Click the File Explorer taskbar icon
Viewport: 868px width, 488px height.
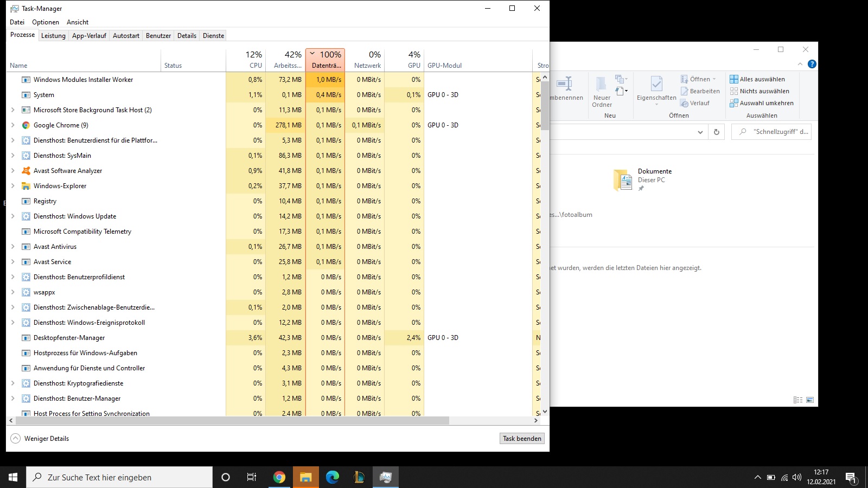pyautogui.click(x=306, y=477)
